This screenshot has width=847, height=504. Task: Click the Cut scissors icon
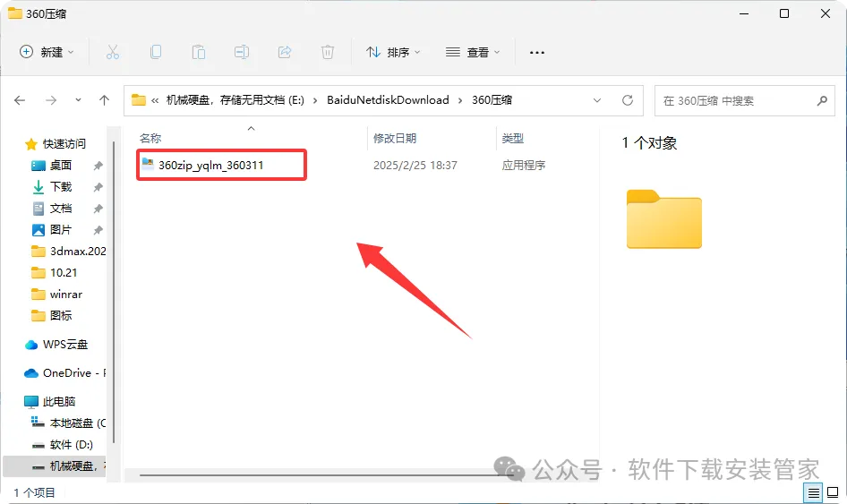pyautogui.click(x=112, y=52)
